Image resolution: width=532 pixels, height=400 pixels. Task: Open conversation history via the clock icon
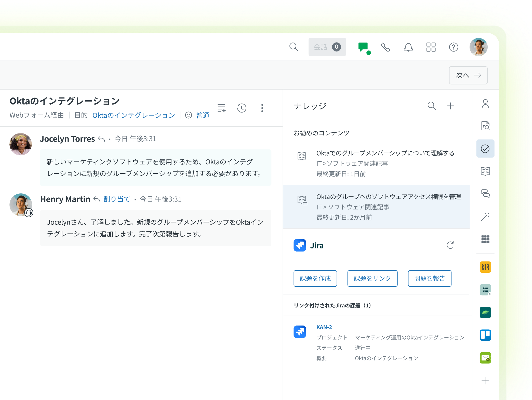pyautogui.click(x=241, y=108)
